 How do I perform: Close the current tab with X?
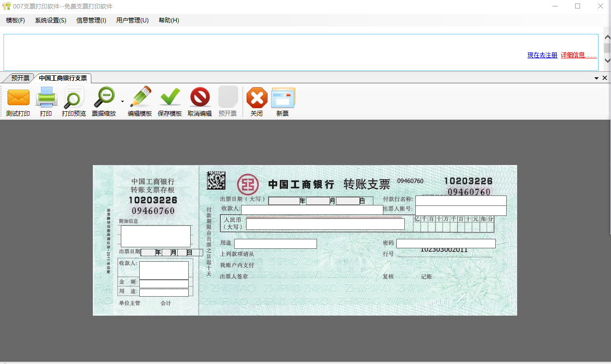coord(605,78)
